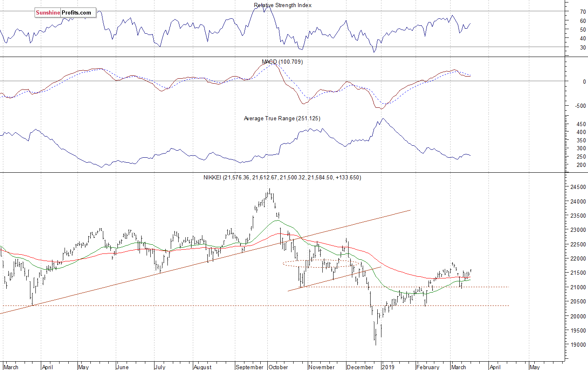Click the October month label
The width and height of the screenshot is (588, 370).
pyautogui.click(x=278, y=367)
